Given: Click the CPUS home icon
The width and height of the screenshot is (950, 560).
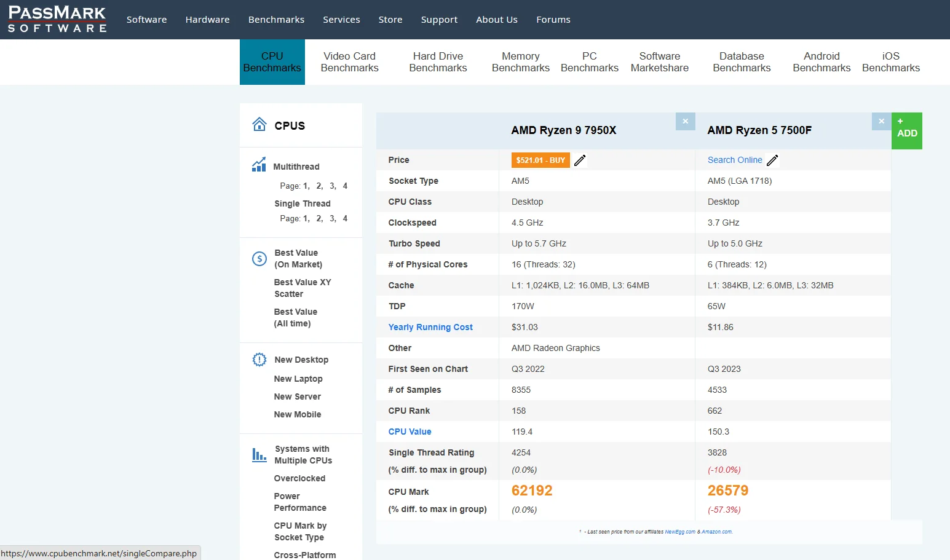Looking at the screenshot, I should pos(259,124).
